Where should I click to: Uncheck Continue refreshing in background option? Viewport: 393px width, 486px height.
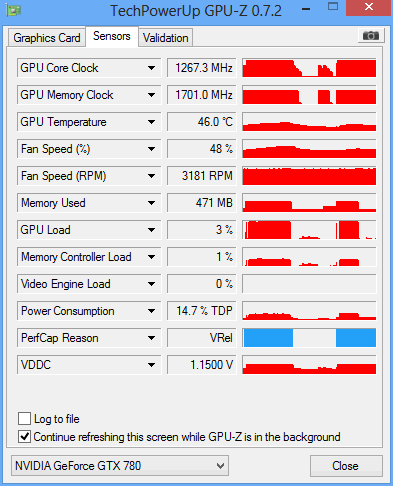tap(24, 436)
